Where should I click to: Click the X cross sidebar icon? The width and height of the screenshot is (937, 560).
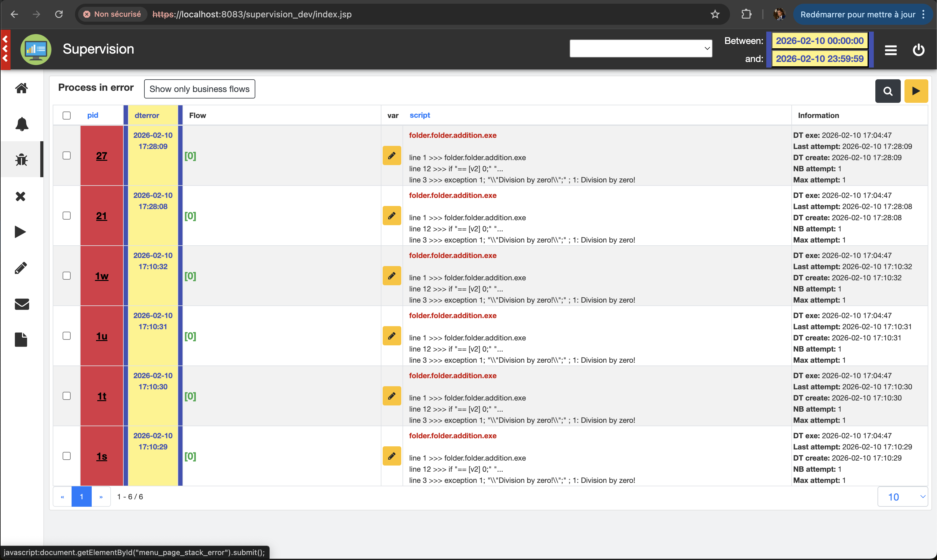pos(21,196)
